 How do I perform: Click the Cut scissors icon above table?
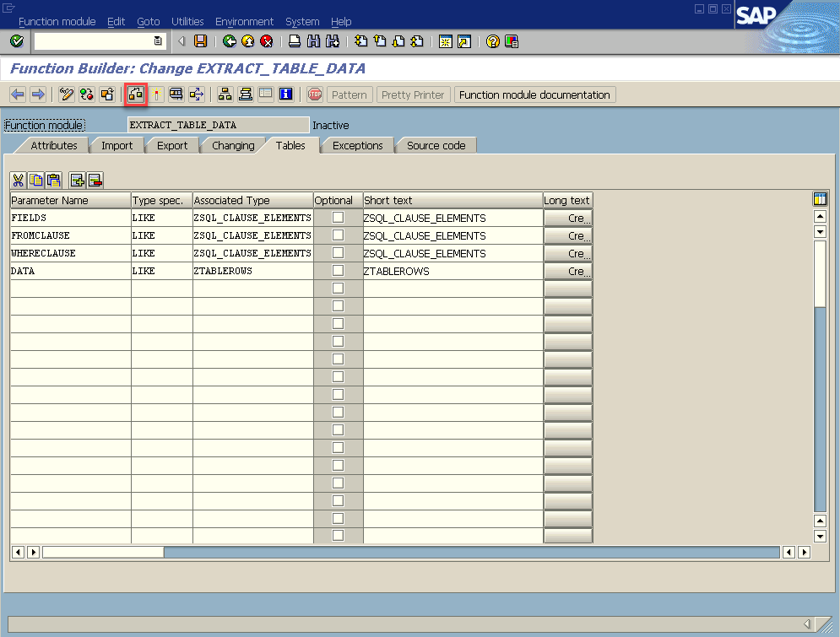19,181
